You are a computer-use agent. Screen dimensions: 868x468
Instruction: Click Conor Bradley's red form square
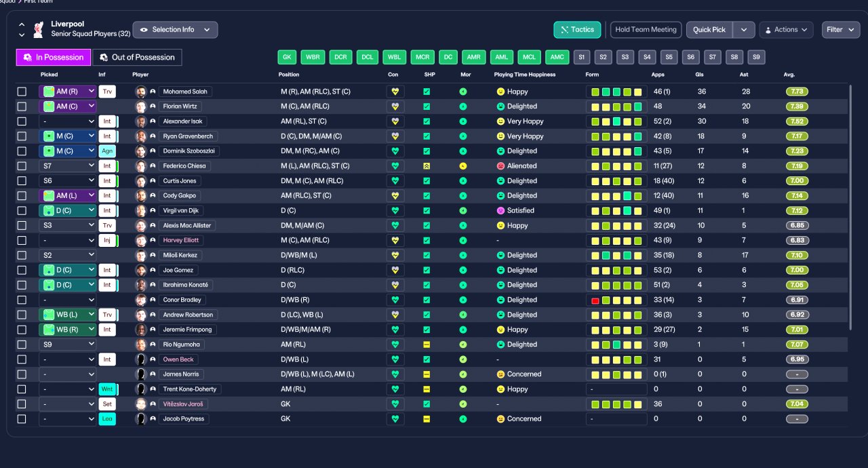595,300
